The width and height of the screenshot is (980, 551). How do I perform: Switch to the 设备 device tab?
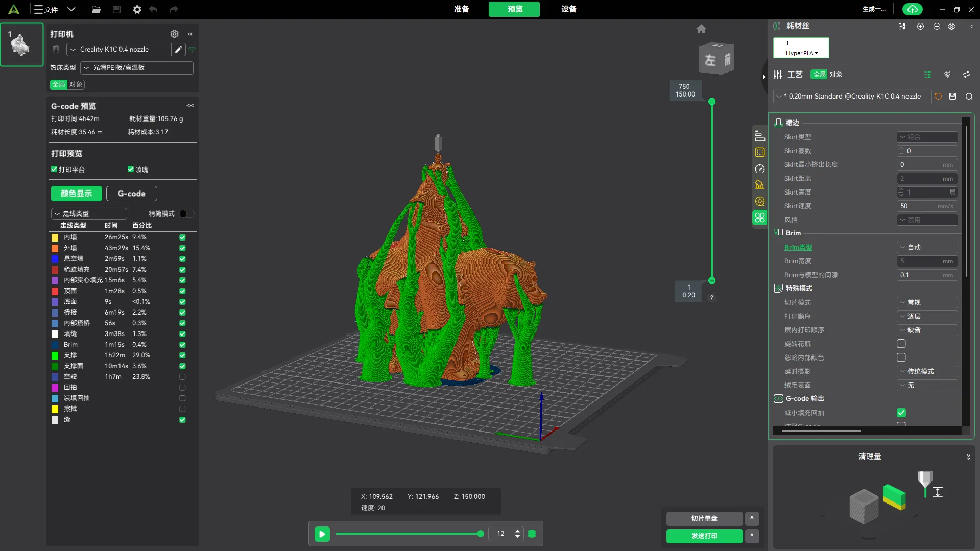tap(568, 9)
